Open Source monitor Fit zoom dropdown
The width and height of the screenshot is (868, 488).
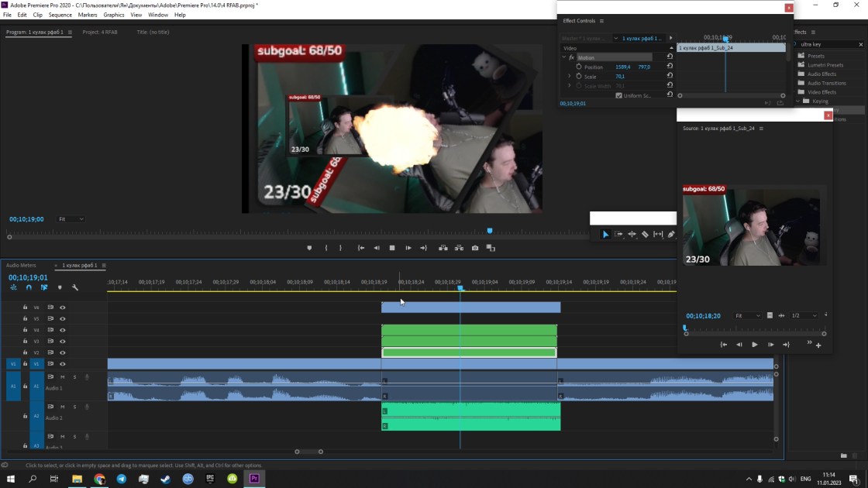click(x=747, y=316)
